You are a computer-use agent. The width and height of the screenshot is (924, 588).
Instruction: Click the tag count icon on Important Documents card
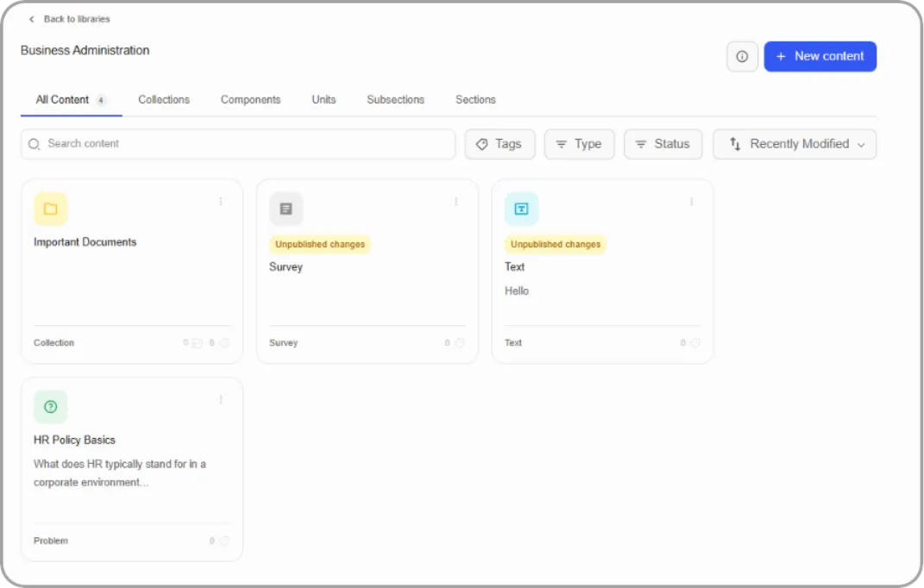pyautogui.click(x=224, y=343)
